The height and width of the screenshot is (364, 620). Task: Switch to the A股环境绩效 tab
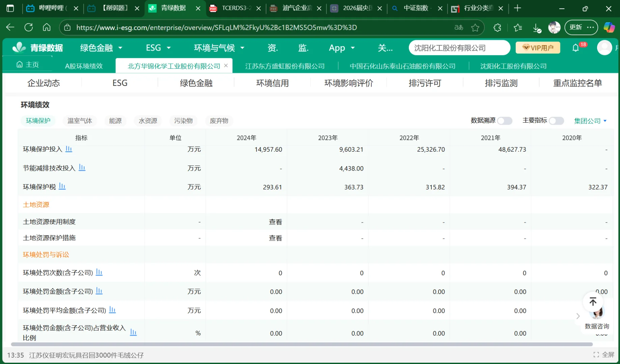(x=84, y=66)
